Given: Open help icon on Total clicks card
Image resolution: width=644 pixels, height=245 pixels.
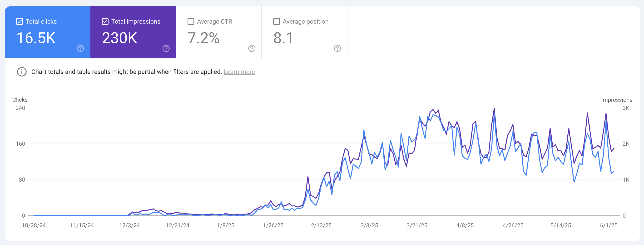Looking at the screenshot, I should 80,48.
